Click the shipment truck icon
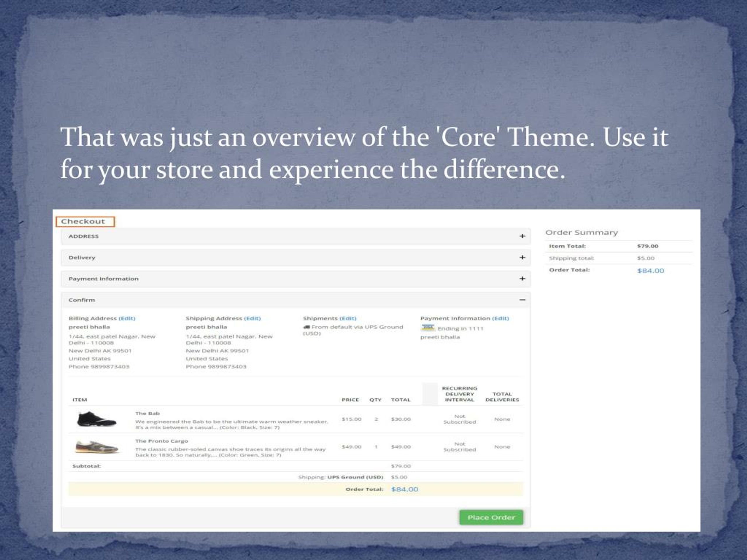 (x=306, y=327)
